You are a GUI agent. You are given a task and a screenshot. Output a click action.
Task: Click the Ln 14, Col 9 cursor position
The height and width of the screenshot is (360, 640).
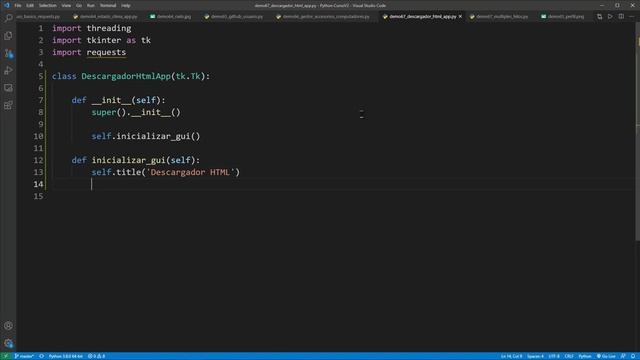511,356
